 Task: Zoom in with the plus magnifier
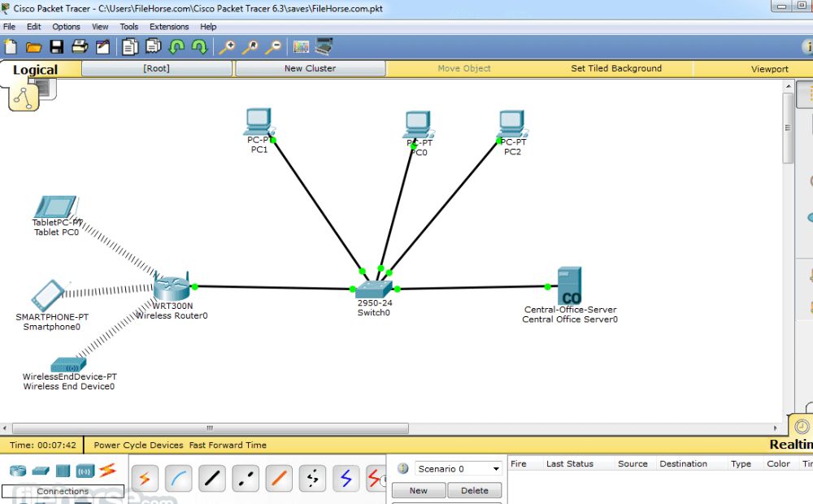227,47
